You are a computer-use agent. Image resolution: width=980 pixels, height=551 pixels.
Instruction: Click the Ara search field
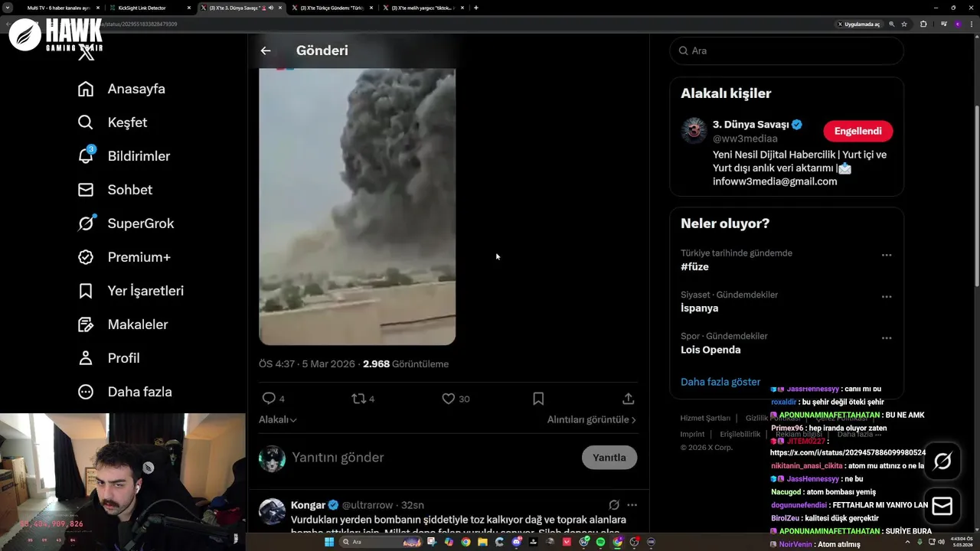pos(787,51)
